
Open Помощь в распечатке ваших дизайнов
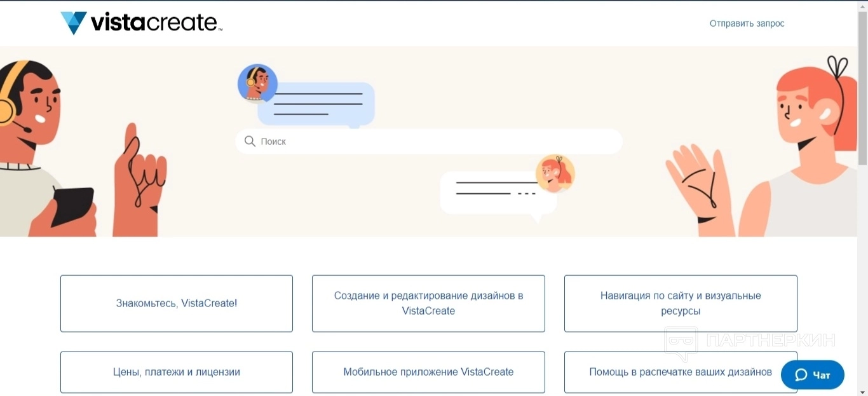[x=681, y=372]
